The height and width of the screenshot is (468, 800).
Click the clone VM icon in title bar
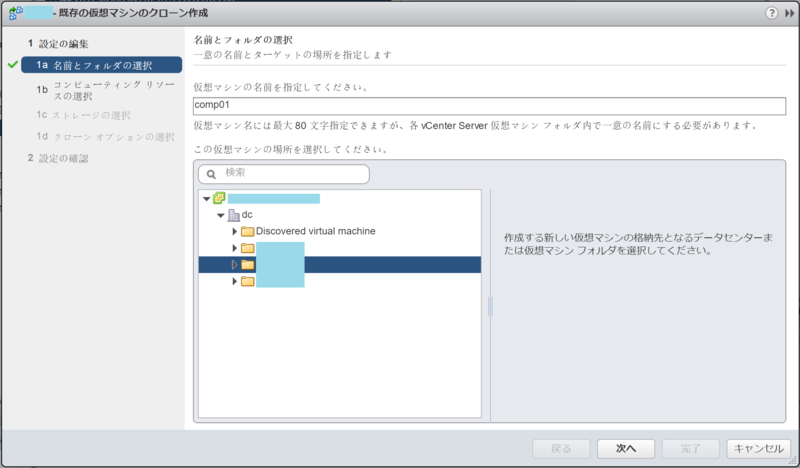[x=16, y=13]
